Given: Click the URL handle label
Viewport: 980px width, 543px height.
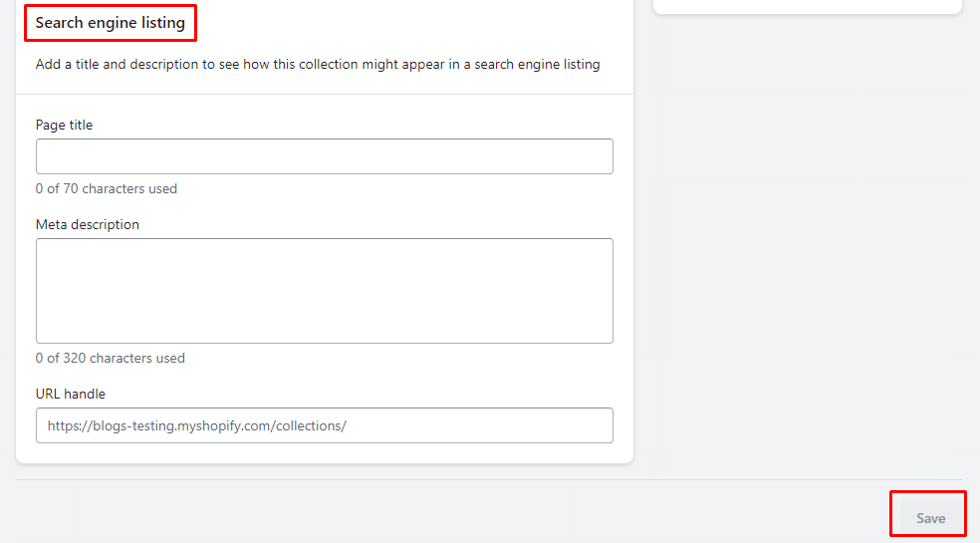Looking at the screenshot, I should click(x=70, y=394).
